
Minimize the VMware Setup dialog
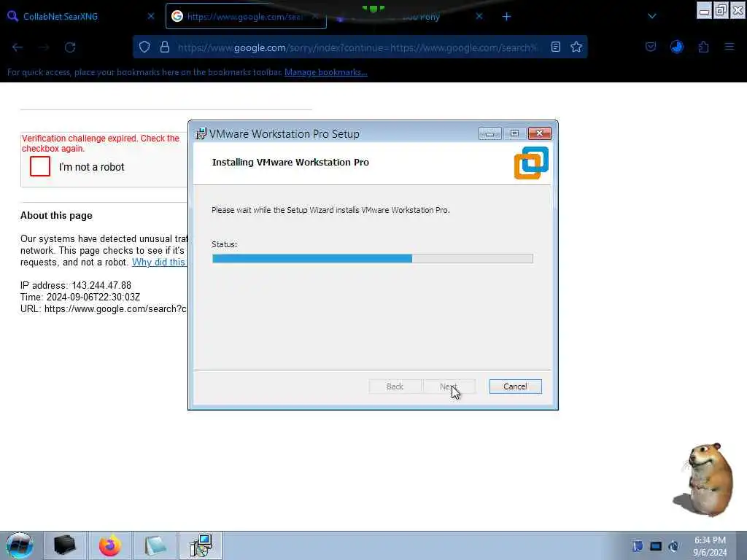[489, 134]
